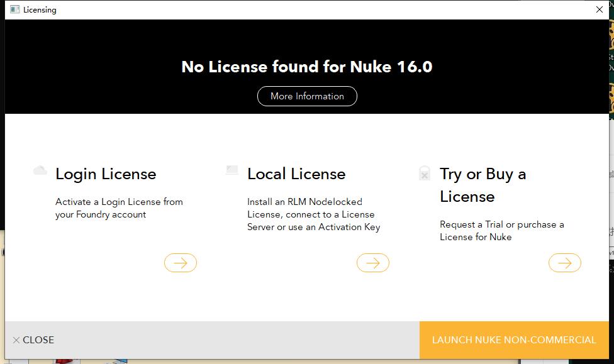Open the Local License arrow button
Image resolution: width=614 pixels, height=364 pixels.
pyautogui.click(x=372, y=263)
